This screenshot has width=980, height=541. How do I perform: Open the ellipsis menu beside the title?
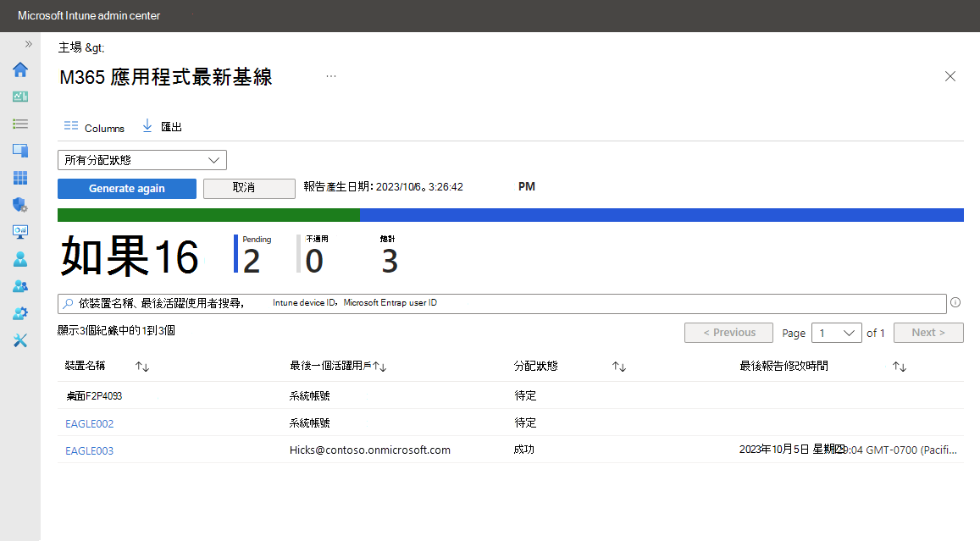[331, 76]
